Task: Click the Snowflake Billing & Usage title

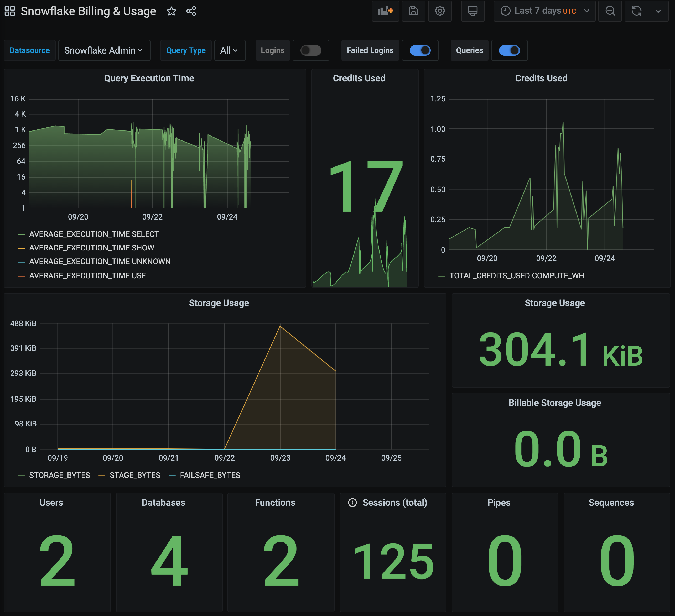Action: (x=89, y=11)
